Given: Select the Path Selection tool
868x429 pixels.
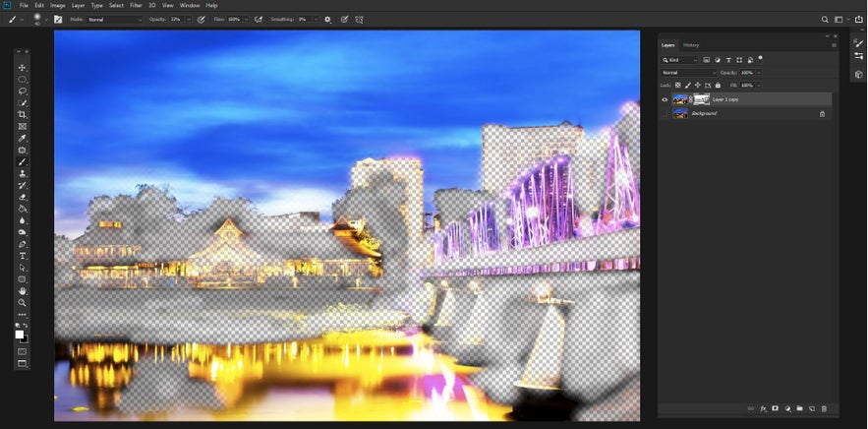Looking at the screenshot, I should [23, 268].
